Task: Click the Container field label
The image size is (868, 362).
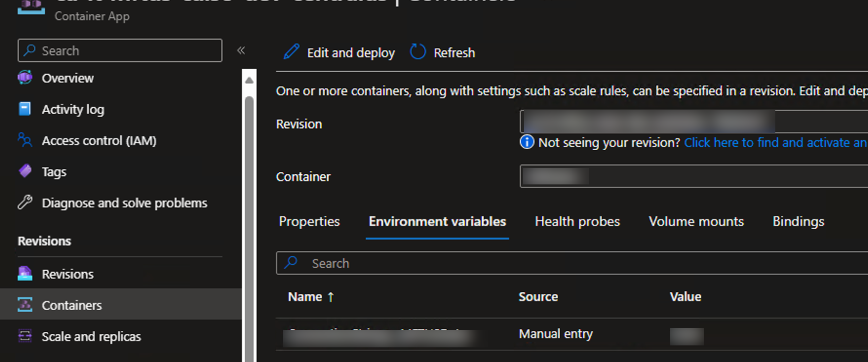Action: 303,177
